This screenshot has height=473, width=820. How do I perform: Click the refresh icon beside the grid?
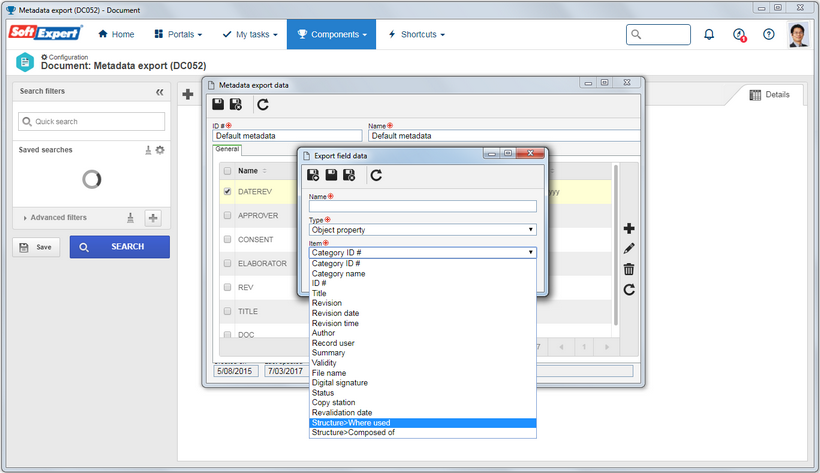(629, 289)
